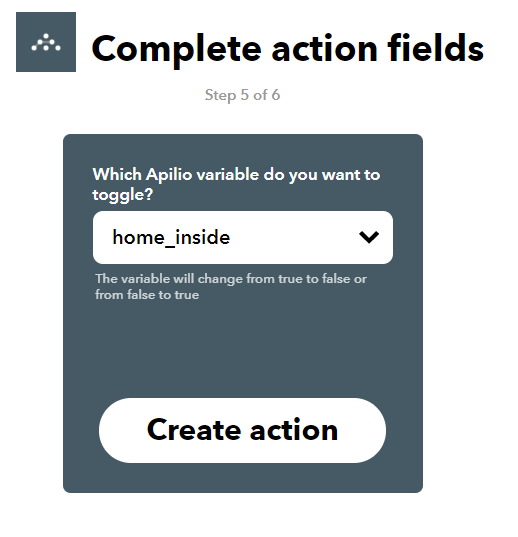The height and width of the screenshot is (537, 518).
Task: Click the Step 5 of 6 indicator
Action: [x=242, y=95]
